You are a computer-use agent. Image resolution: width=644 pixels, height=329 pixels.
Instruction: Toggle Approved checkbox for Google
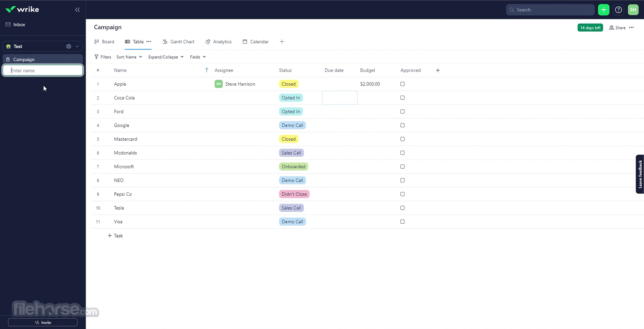[402, 125]
